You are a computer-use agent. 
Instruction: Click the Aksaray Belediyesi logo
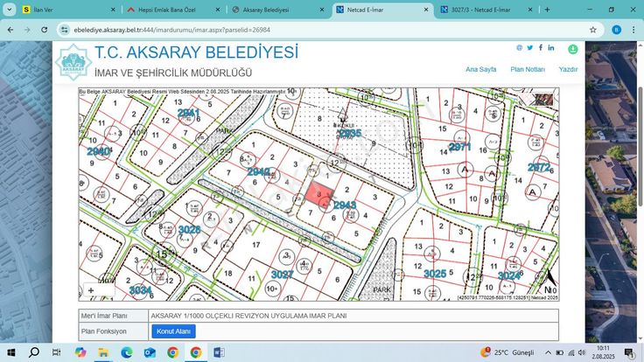point(73,62)
